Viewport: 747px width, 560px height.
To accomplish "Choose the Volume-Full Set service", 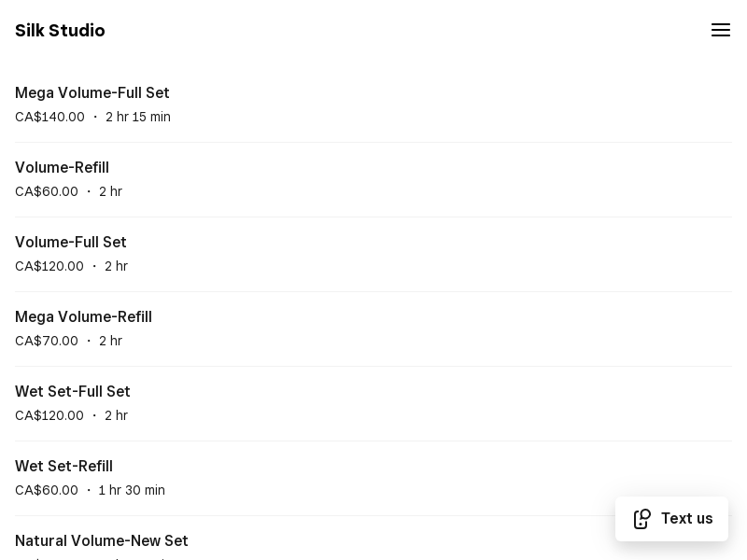I will [71, 243].
